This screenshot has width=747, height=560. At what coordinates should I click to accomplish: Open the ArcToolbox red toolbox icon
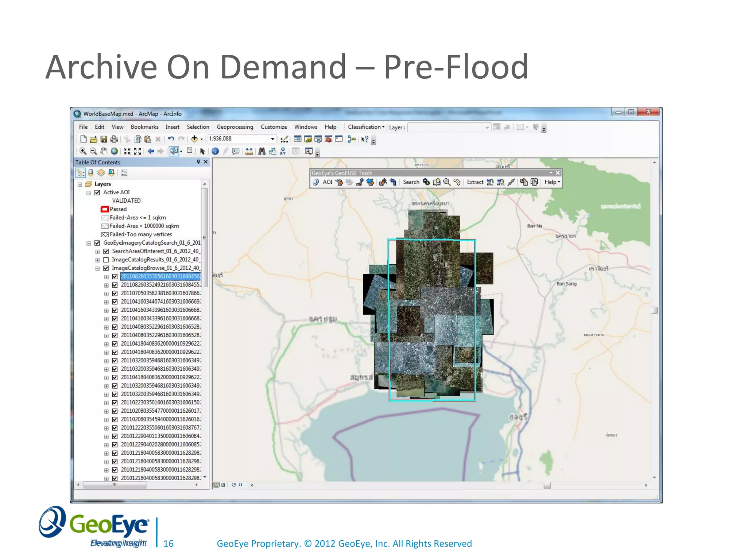(x=328, y=139)
